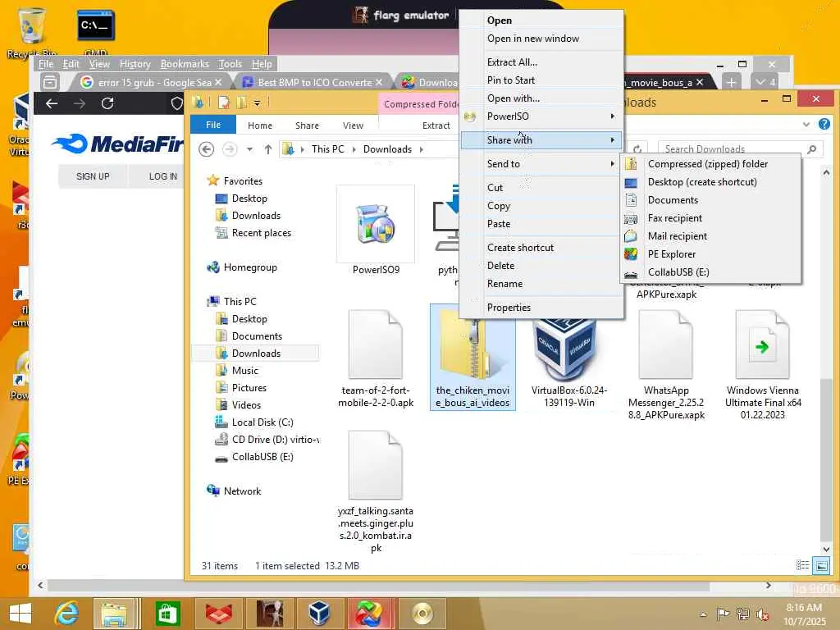
Task: Select yxzf_talking.santa apk file
Action: (x=376, y=492)
